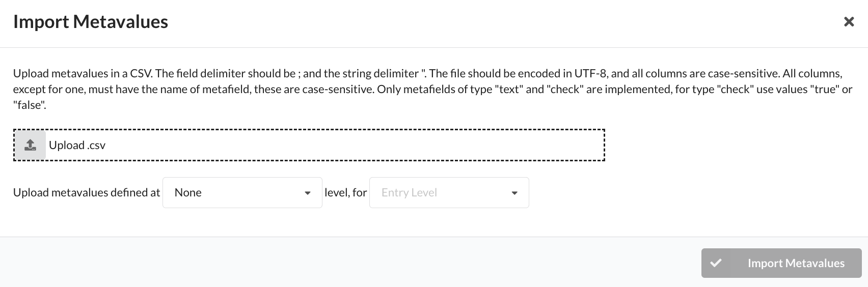Screen dimensions: 868x287
Task: Click the blank area of the dashed dropzone
Action: click(357, 145)
